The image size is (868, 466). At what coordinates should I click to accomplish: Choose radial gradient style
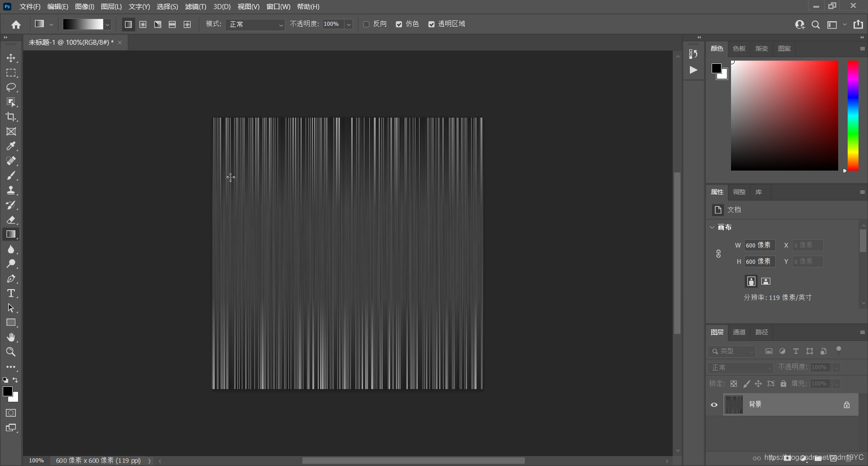pos(143,24)
